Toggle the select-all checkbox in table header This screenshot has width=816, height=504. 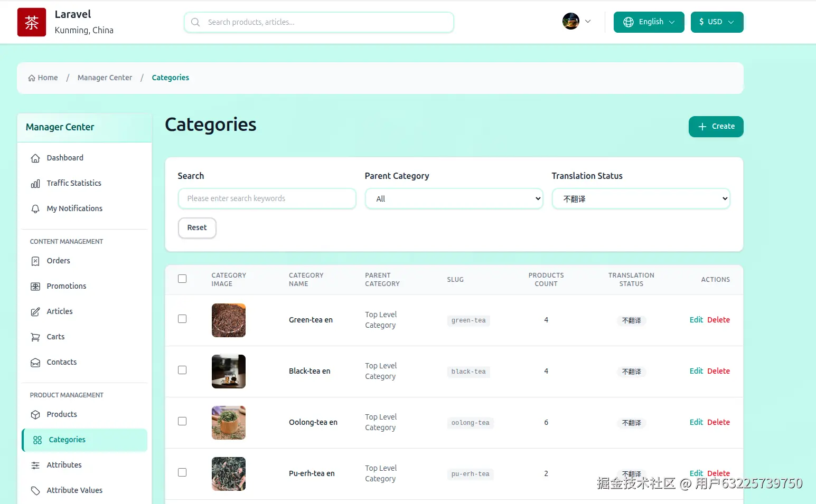[x=182, y=279]
